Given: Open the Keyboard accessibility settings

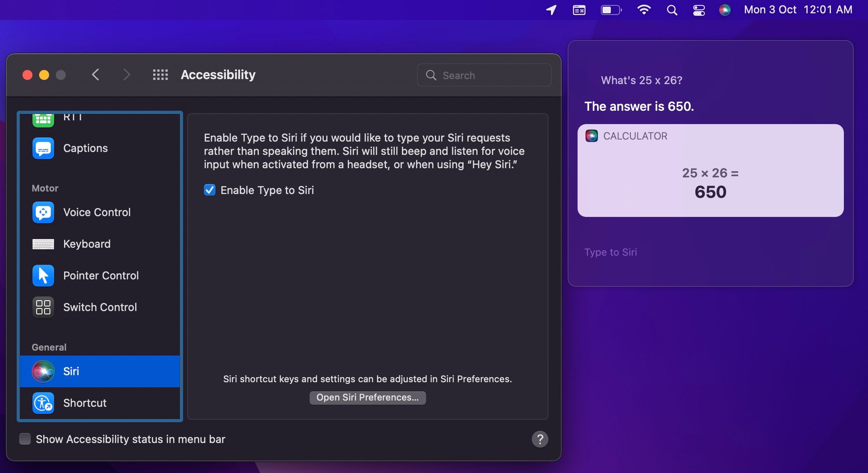Looking at the screenshot, I should 100,244.
